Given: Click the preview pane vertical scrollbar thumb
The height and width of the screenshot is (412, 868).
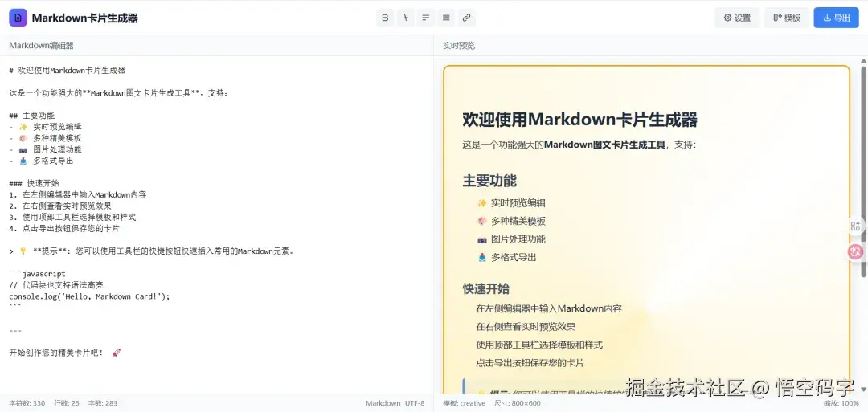Looking at the screenshot, I should 863,171.
